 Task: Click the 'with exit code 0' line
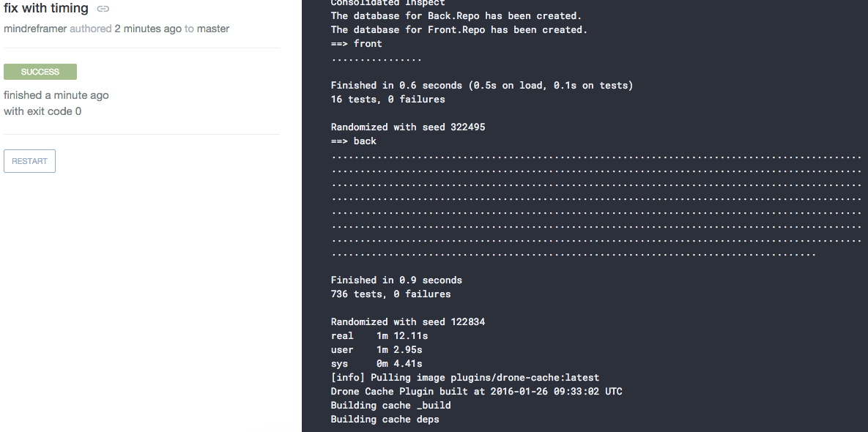42,111
